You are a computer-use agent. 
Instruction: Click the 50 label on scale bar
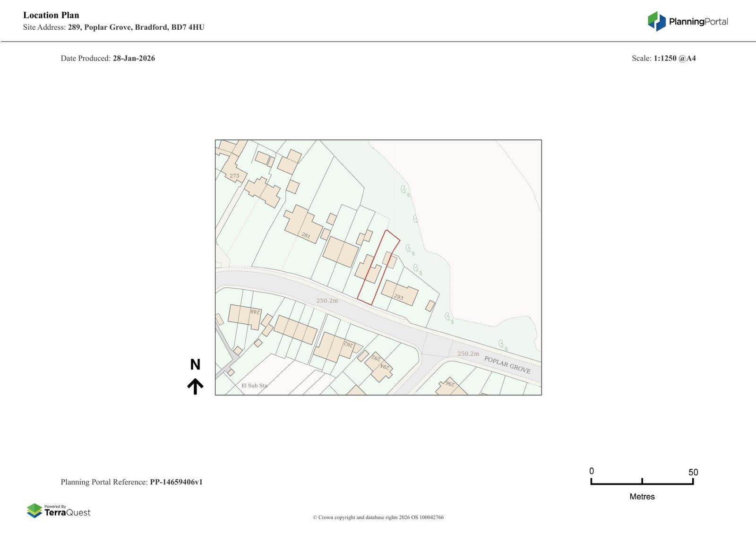tap(693, 472)
